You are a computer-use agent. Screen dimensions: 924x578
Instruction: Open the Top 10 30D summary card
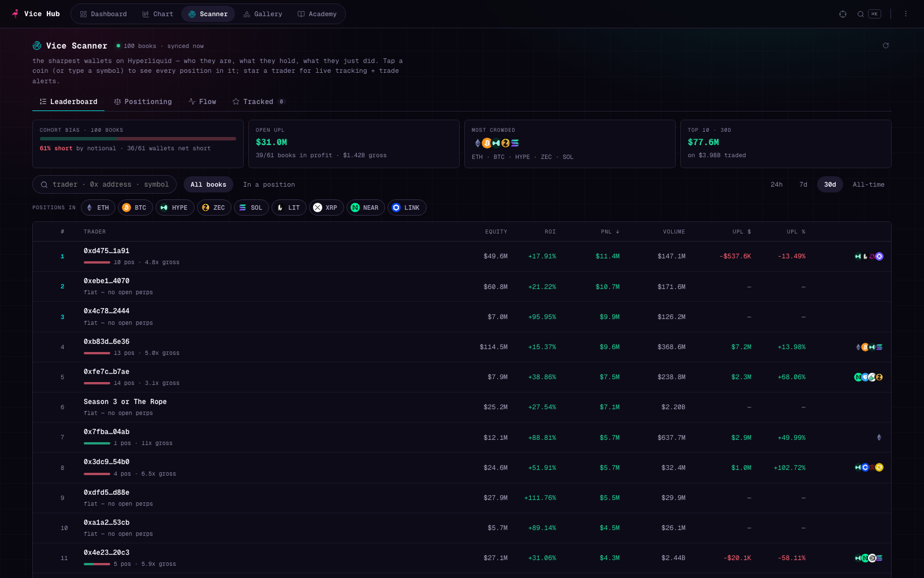pyautogui.click(x=786, y=144)
